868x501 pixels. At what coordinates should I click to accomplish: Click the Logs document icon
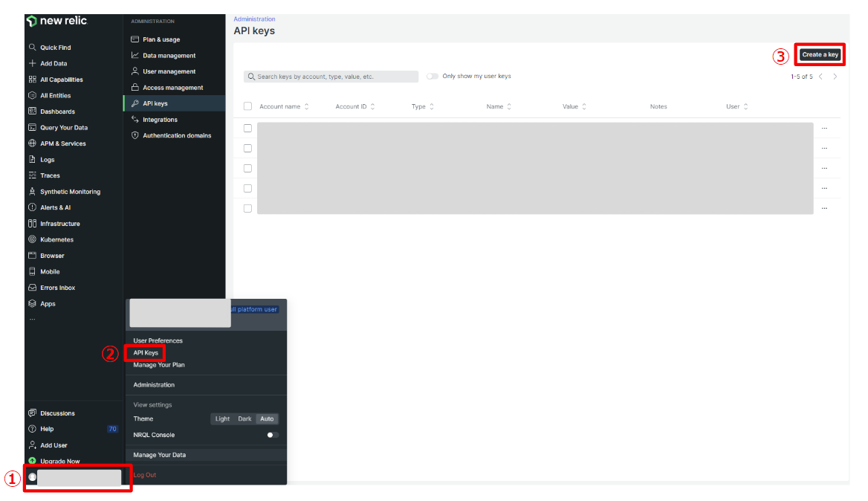coord(32,159)
